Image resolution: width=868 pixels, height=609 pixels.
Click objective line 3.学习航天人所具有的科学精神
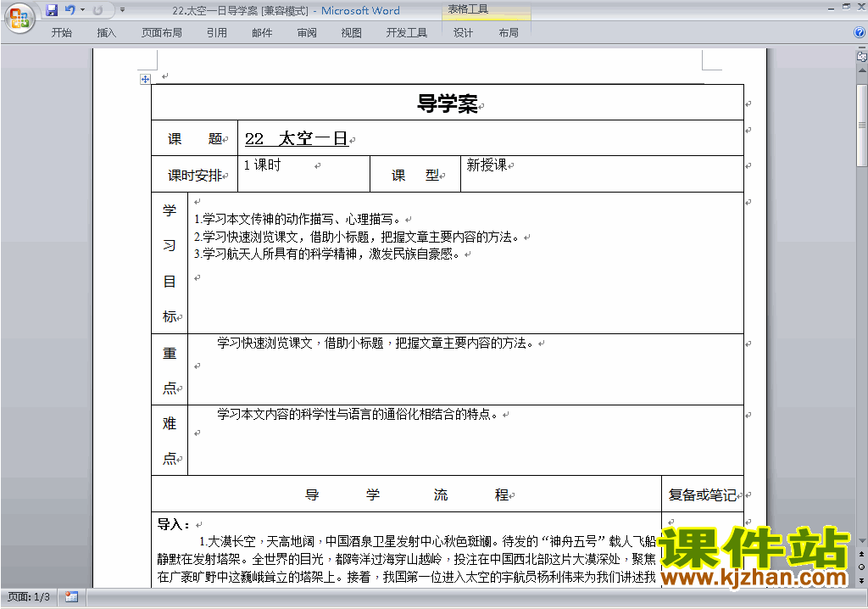point(326,254)
